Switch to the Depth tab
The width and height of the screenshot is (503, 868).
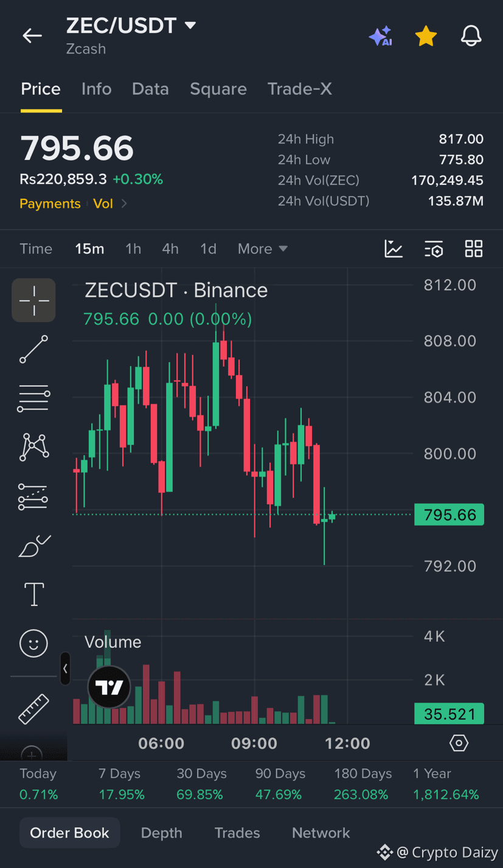(162, 833)
